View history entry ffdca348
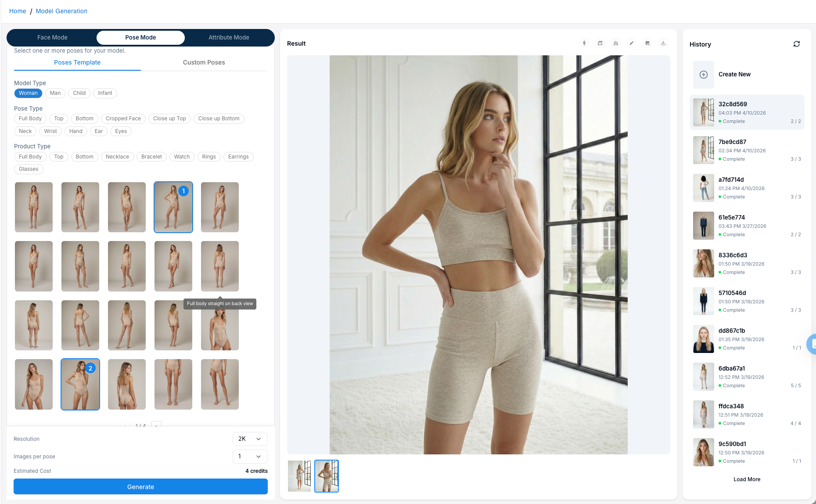 [747, 414]
